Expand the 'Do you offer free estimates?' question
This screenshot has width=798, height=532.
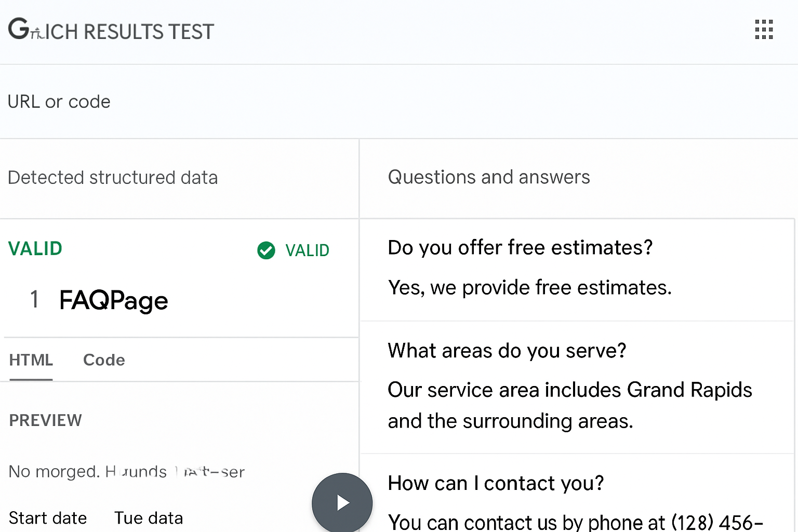pos(520,248)
